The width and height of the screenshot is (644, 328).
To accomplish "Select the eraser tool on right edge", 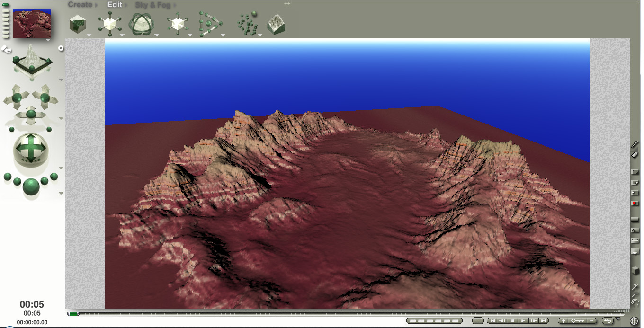I will [x=635, y=154].
